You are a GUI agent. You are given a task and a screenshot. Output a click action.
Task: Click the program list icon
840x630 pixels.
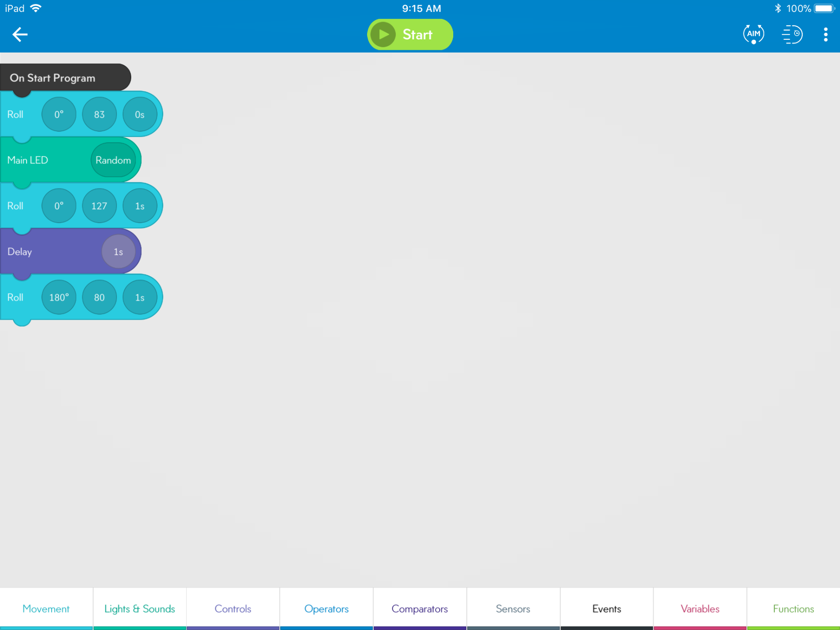792,35
